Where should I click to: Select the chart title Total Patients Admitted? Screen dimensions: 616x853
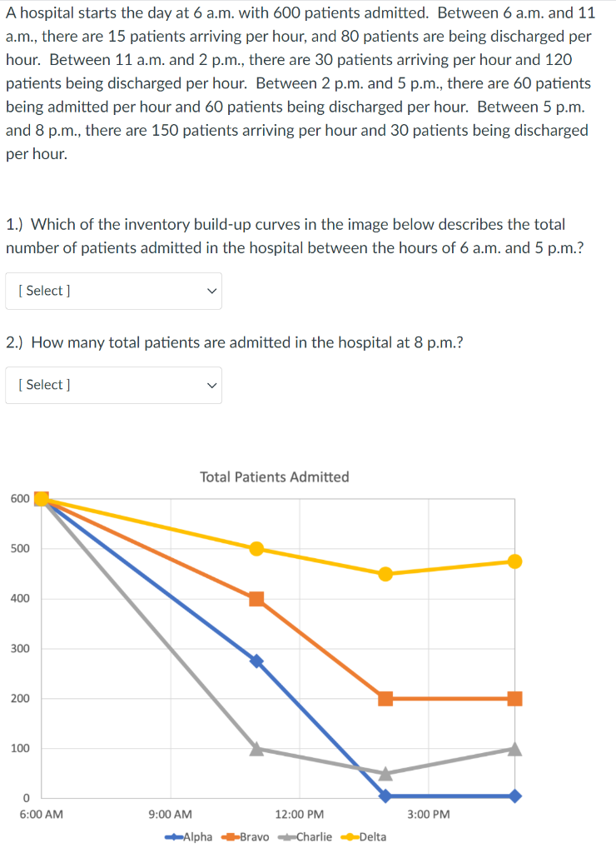(274, 476)
